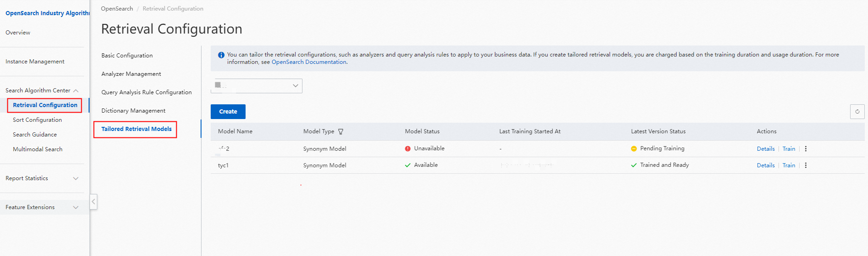The height and width of the screenshot is (256, 868).
Task: Collapse the sidebar using the arrow handle
Action: point(93,202)
